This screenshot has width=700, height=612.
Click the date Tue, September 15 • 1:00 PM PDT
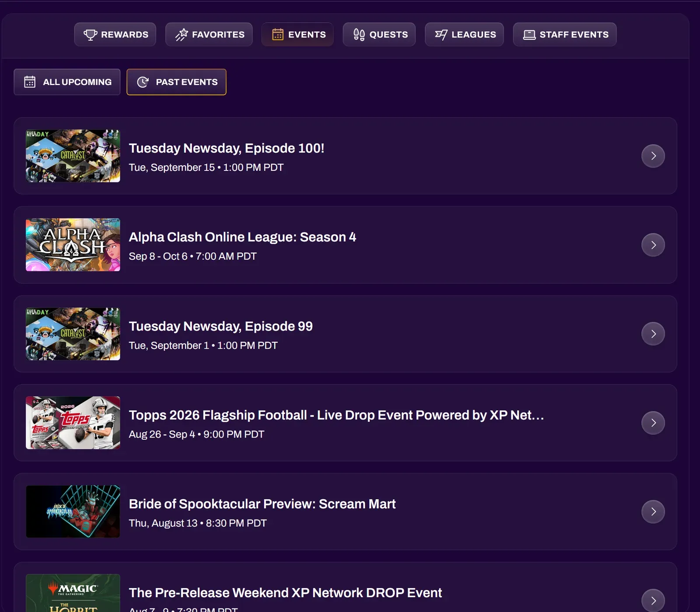click(206, 167)
